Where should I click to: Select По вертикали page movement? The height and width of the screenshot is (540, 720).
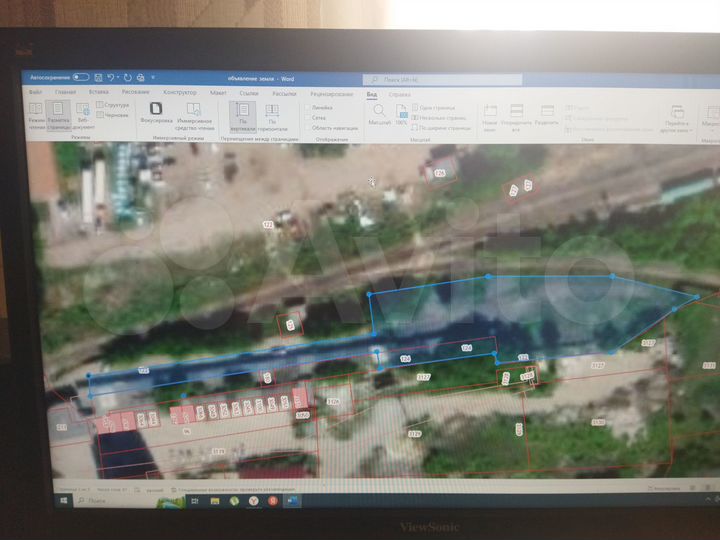(242, 117)
